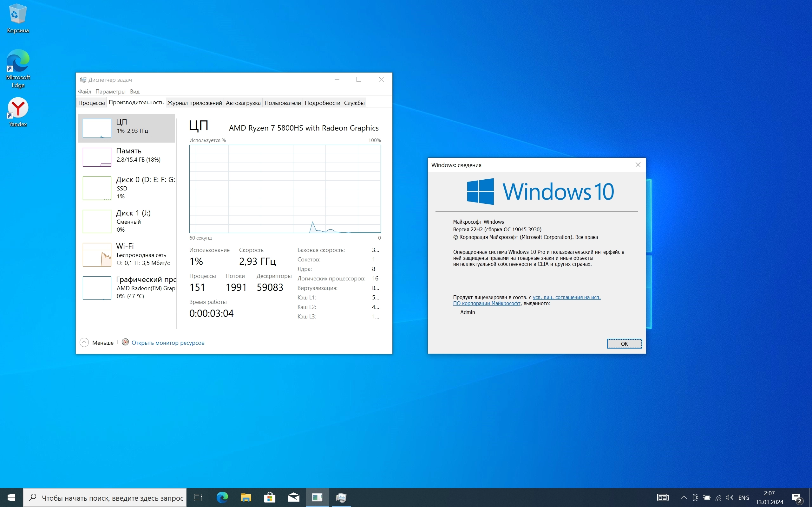
Task: Open Yandex browser desktop shortcut
Action: [x=18, y=112]
